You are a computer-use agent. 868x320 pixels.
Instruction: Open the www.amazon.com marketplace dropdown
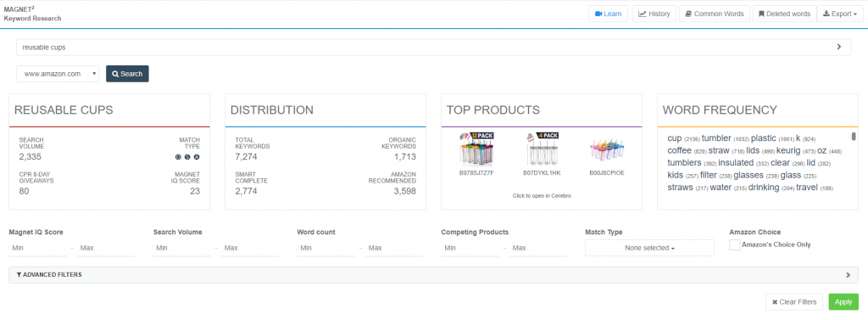tap(58, 74)
